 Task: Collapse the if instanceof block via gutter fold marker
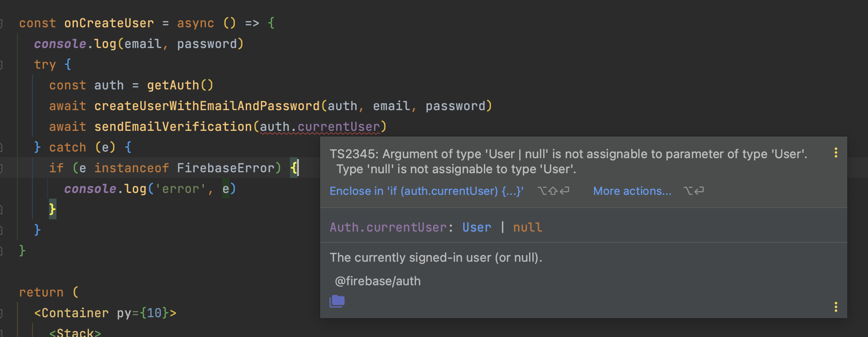pyautogui.click(x=1, y=168)
